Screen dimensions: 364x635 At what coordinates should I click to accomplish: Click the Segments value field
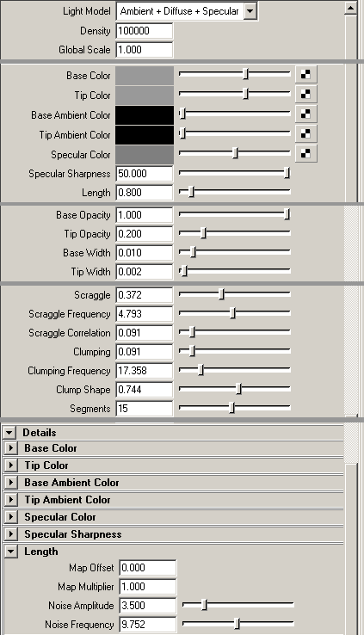(x=145, y=408)
